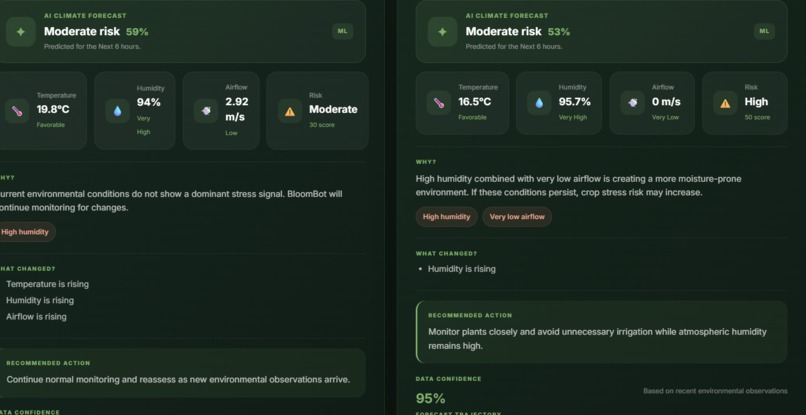Click the '59%' forecast percentage

click(x=137, y=32)
